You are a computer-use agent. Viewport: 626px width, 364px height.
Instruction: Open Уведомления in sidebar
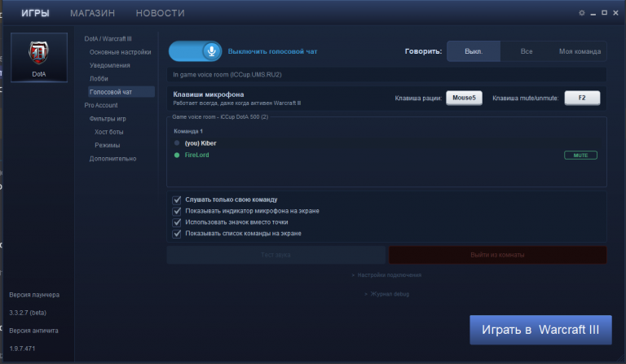pyautogui.click(x=110, y=65)
